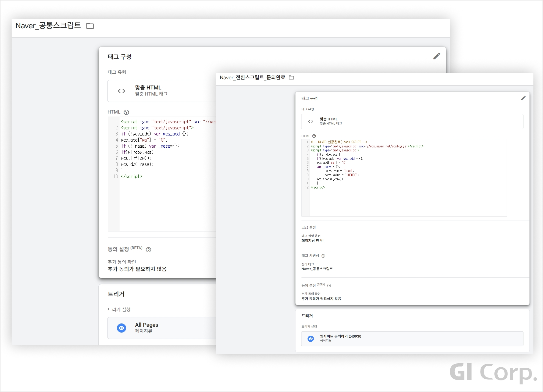
Task: Click code line _conv.type = 'lead'
Action: coord(339,171)
